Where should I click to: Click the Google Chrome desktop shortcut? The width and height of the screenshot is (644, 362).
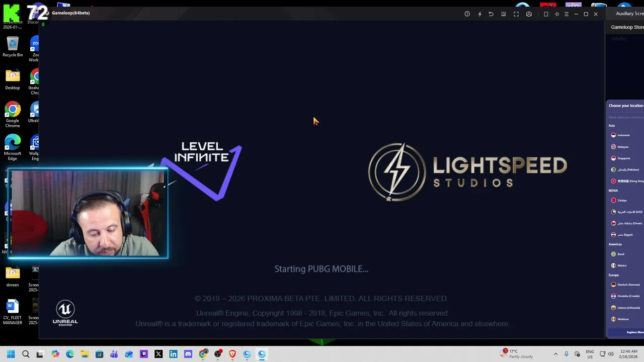click(13, 113)
